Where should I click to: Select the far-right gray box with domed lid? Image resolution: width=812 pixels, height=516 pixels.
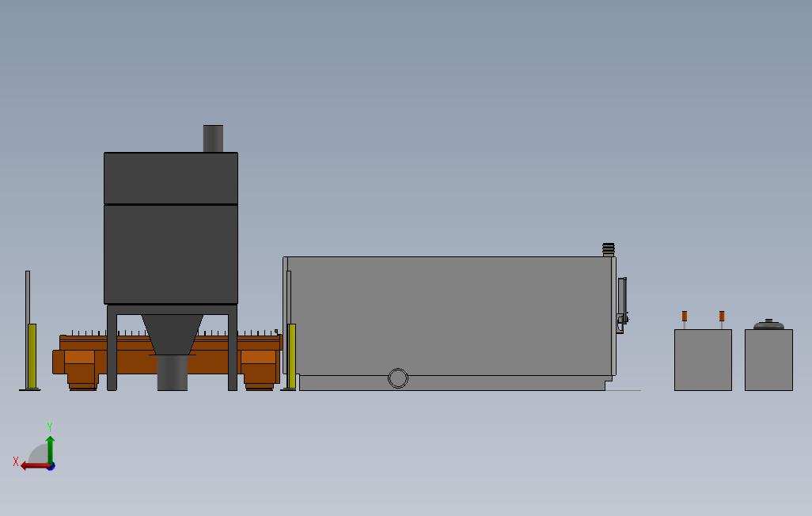click(768, 360)
